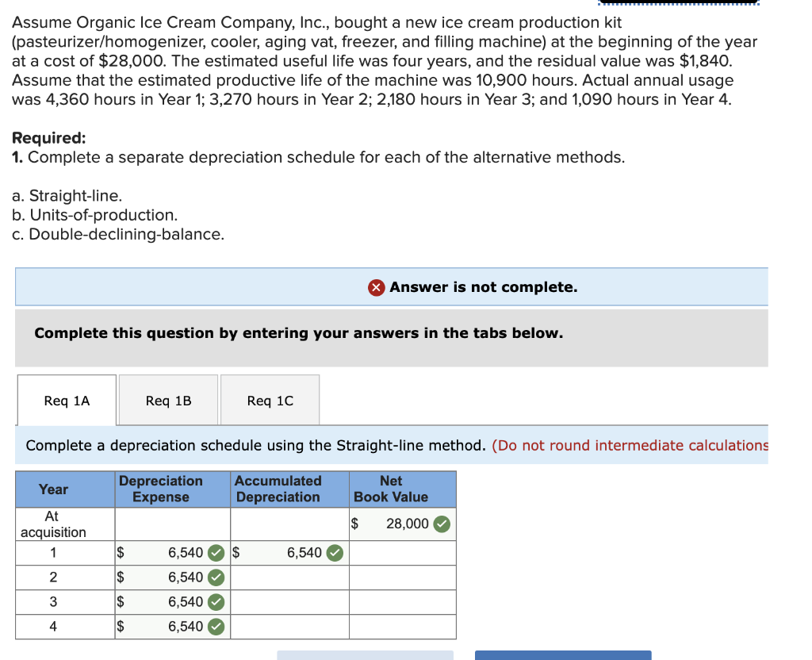812x660 pixels.
Task: Click the checkmark beside Year 1 accumulated depreciation
Action: click(x=334, y=553)
